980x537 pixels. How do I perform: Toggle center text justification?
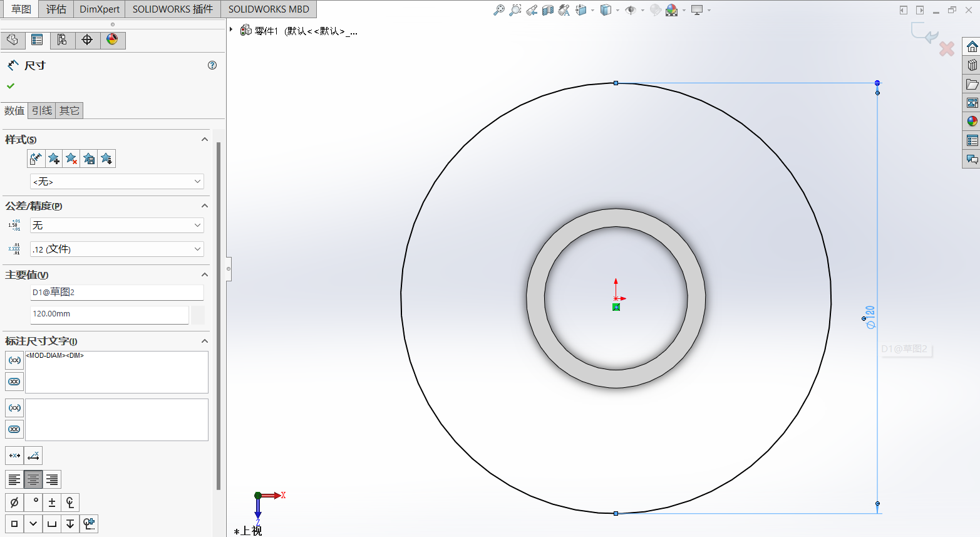click(x=33, y=480)
